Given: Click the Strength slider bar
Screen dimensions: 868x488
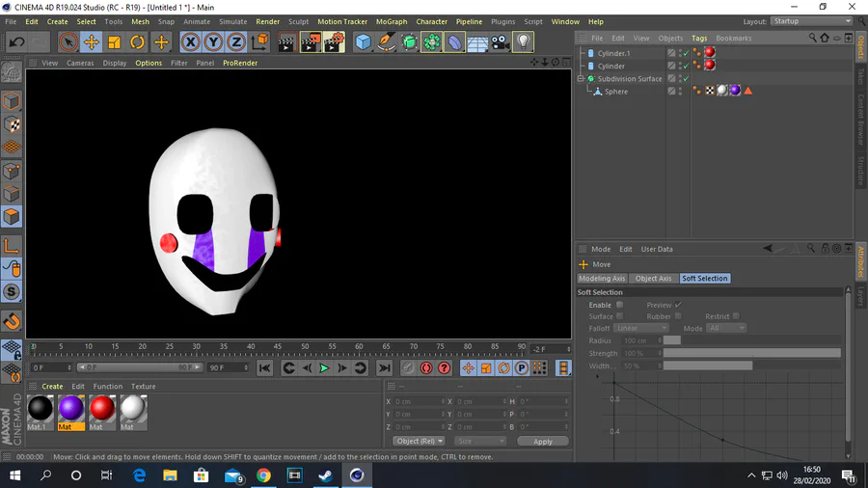Looking at the screenshot, I should click(751, 353).
